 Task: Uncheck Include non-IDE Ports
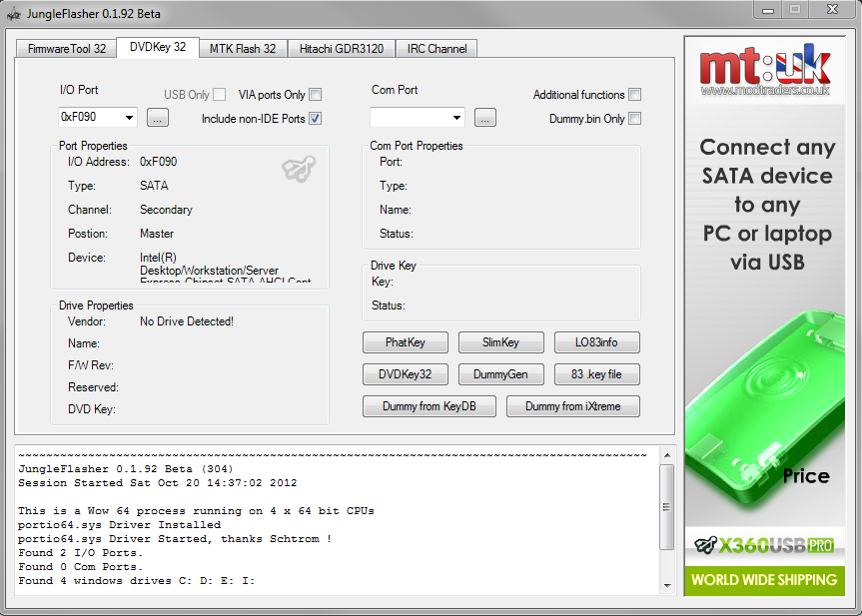[x=316, y=118]
